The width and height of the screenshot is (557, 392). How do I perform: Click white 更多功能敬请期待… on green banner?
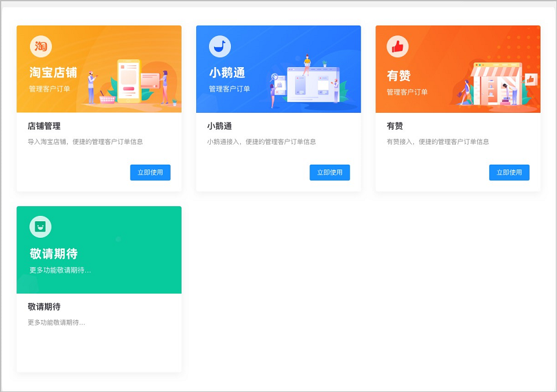point(60,270)
